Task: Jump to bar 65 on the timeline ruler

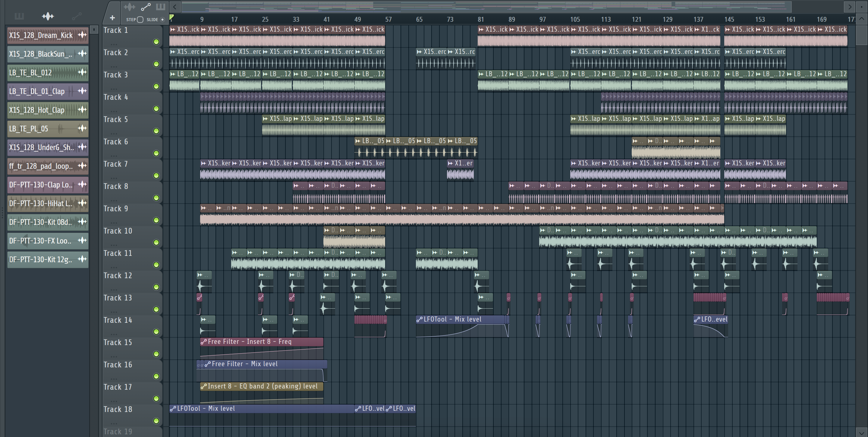Action: [419, 20]
